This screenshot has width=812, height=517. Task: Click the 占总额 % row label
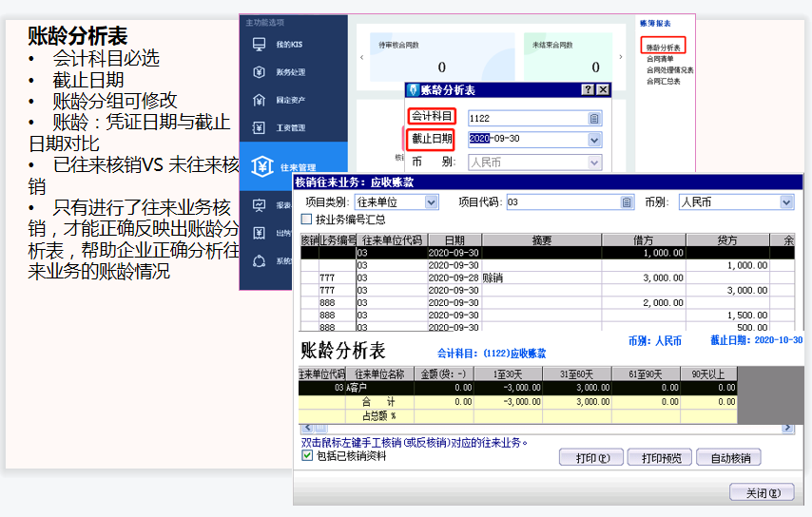click(378, 416)
